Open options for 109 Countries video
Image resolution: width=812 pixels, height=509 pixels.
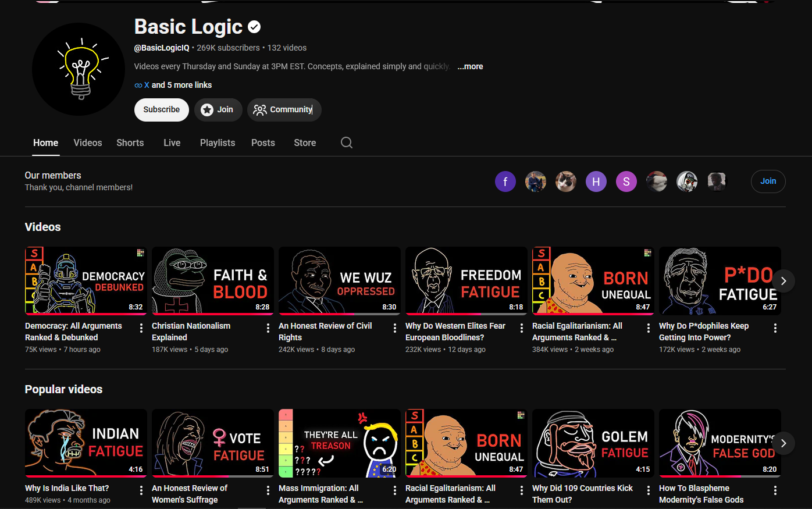coord(649,490)
